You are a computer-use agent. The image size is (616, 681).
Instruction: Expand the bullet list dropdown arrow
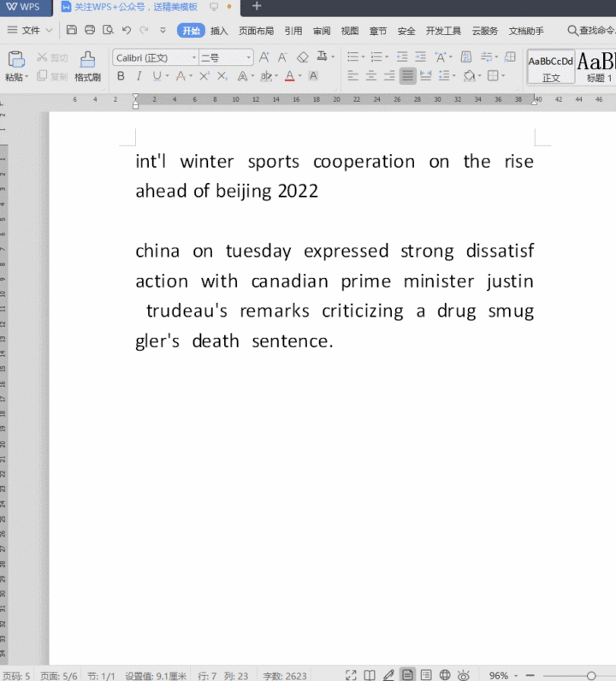coord(363,57)
